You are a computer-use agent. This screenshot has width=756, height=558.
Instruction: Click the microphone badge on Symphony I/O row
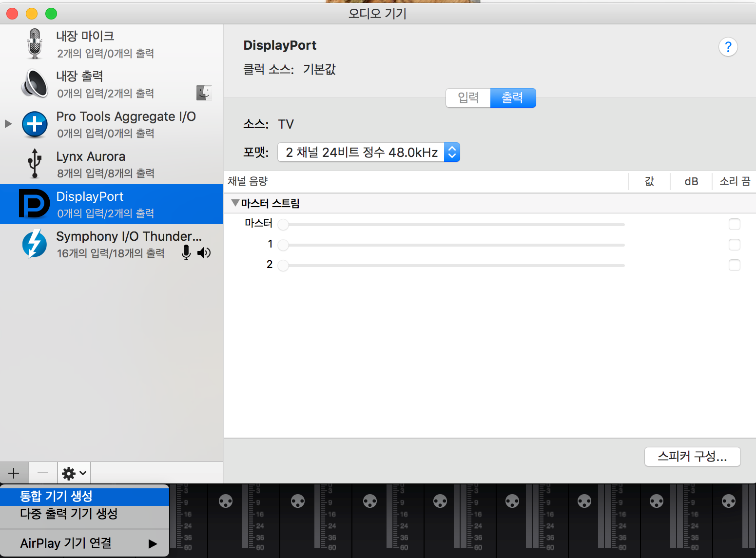coord(186,252)
